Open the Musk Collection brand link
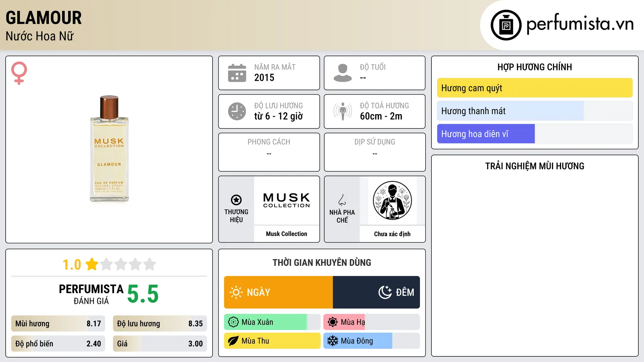 click(x=286, y=234)
